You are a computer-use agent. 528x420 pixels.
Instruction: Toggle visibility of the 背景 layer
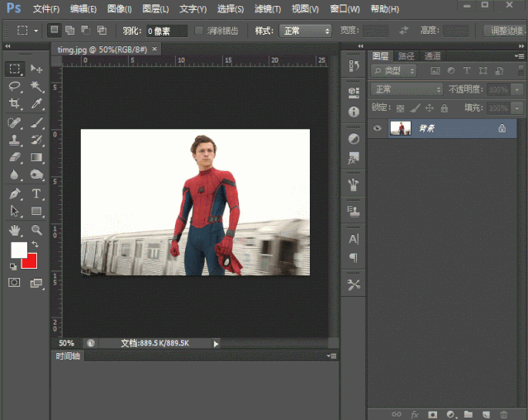click(377, 128)
